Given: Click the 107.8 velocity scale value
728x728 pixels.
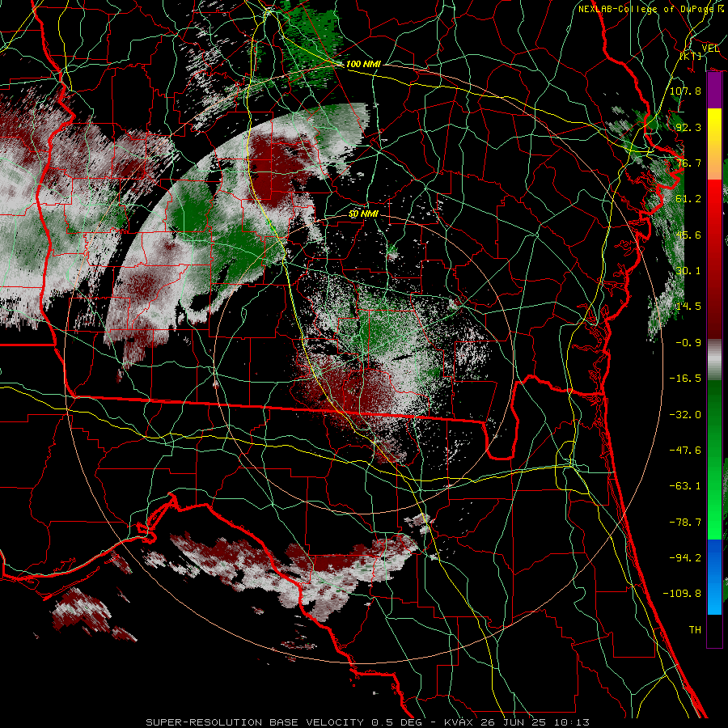Looking at the screenshot, I should click(x=685, y=91).
